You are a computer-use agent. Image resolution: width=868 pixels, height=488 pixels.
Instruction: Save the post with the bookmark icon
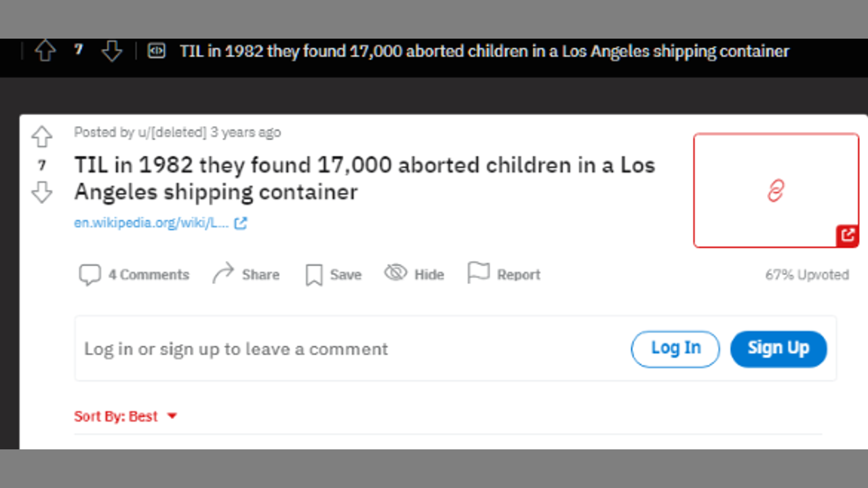click(333, 274)
